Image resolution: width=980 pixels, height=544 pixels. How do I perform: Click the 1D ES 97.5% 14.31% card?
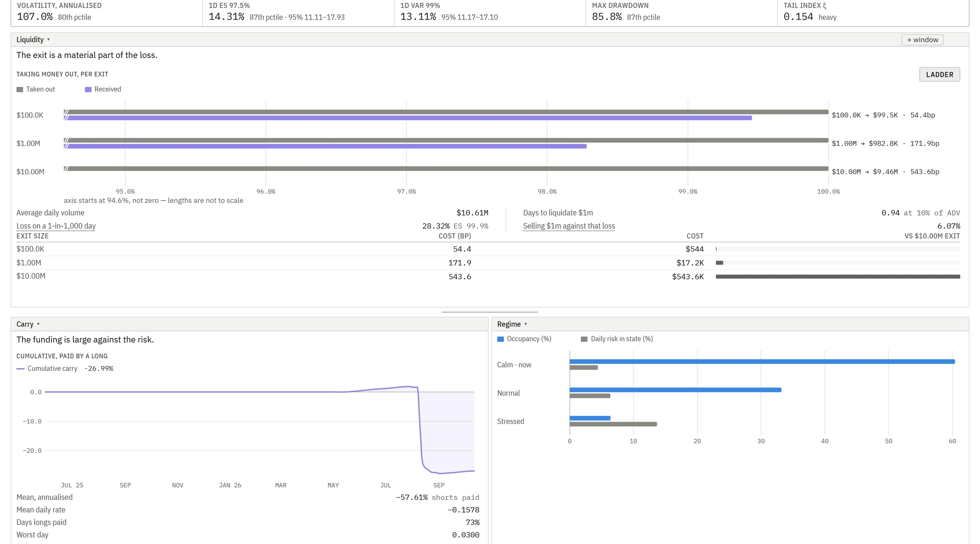tap(298, 13)
